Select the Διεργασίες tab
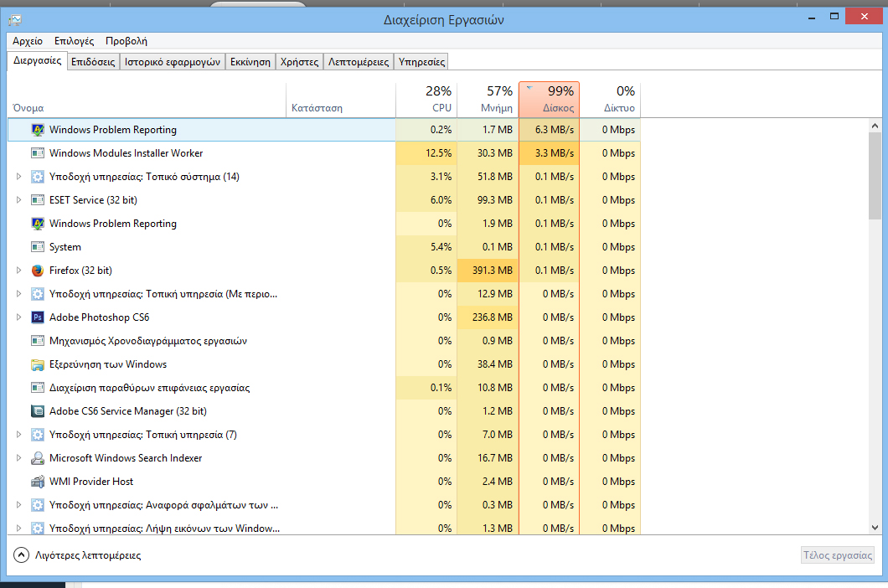Screen dimensions: 888x588 coord(38,60)
